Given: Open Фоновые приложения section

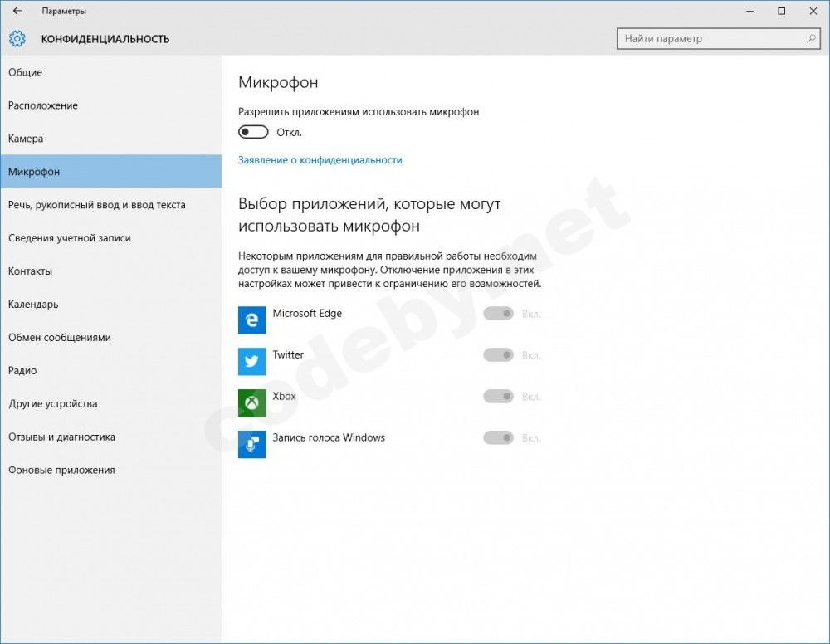Looking at the screenshot, I should point(110,470).
